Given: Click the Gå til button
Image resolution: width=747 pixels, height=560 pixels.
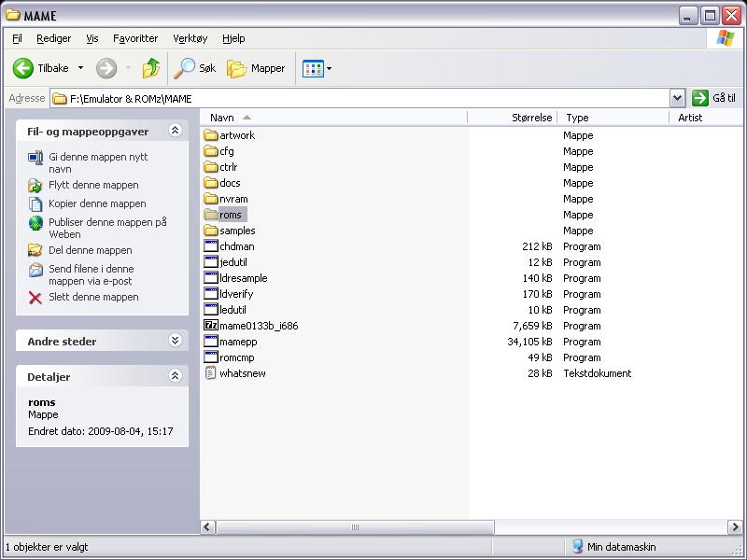Looking at the screenshot, I should [x=714, y=98].
